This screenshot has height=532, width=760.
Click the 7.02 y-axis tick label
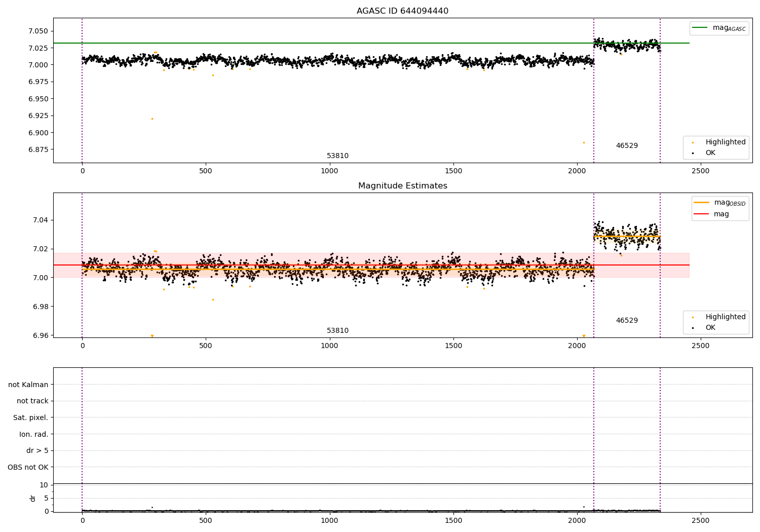pos(40,249)
